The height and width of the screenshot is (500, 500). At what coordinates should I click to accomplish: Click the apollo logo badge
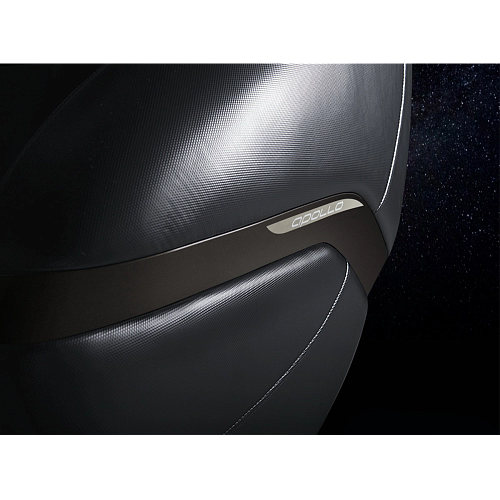314,215
